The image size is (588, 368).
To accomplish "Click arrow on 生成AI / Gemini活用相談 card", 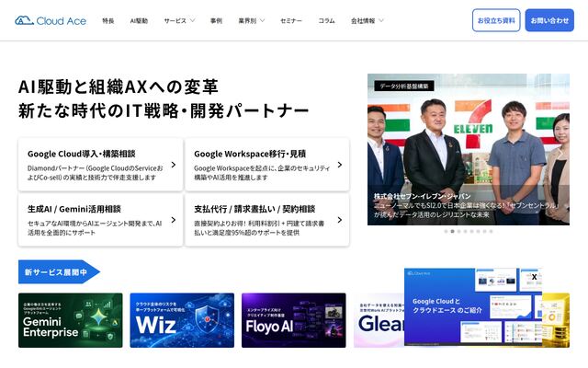I will pos(174,220).
